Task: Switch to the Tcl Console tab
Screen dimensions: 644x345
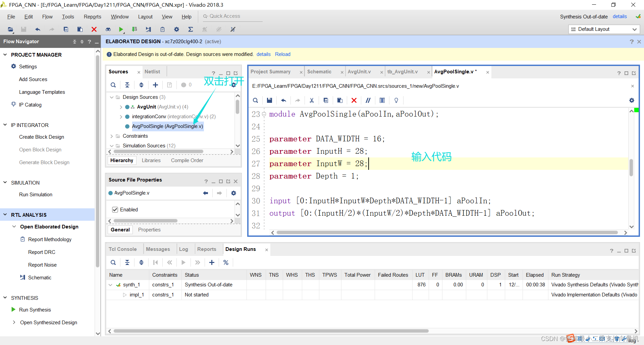Action: pos(122,249)
